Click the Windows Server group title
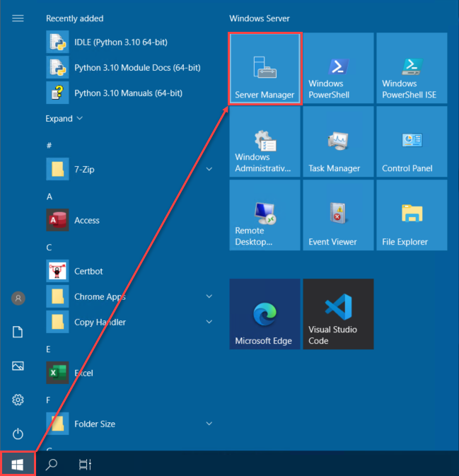 260,18
